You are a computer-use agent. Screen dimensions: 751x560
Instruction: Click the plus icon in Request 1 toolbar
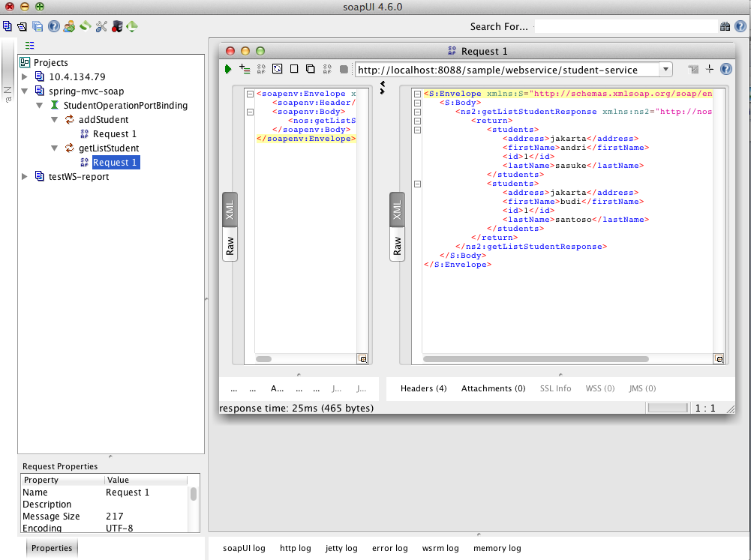[710, 70]
